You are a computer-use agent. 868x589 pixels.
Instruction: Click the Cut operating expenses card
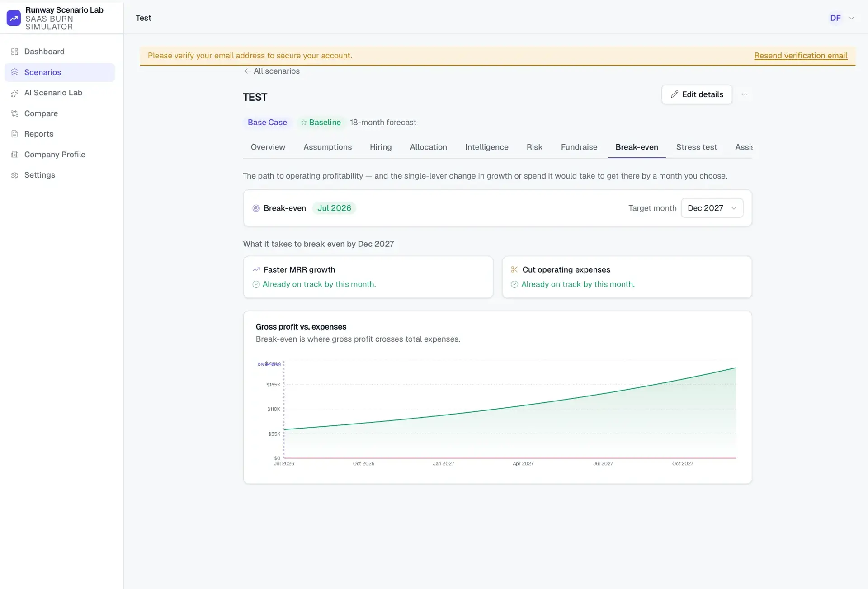coord(627,277)
